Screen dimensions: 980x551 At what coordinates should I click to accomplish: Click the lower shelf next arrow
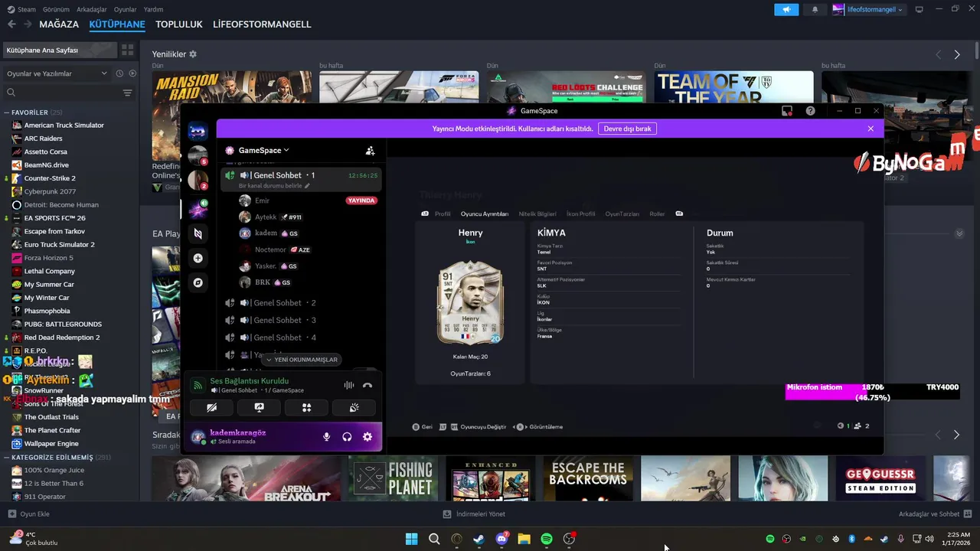point(956,435)
